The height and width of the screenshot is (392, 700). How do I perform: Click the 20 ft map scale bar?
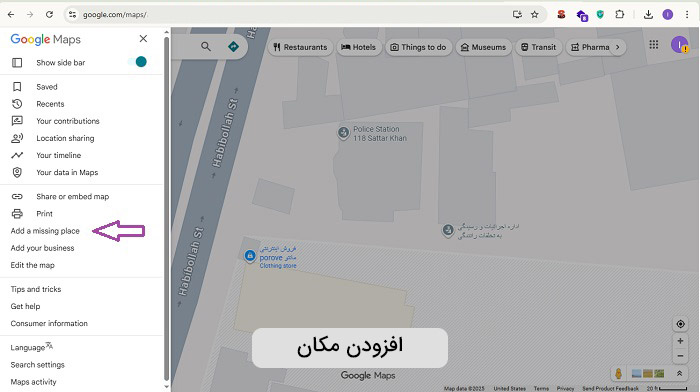667,388
